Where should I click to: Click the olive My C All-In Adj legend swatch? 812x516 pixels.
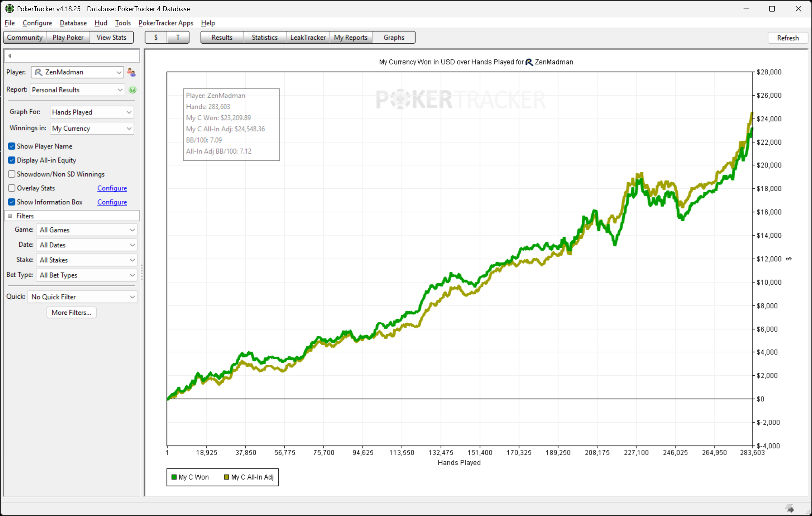coord(226,477)
